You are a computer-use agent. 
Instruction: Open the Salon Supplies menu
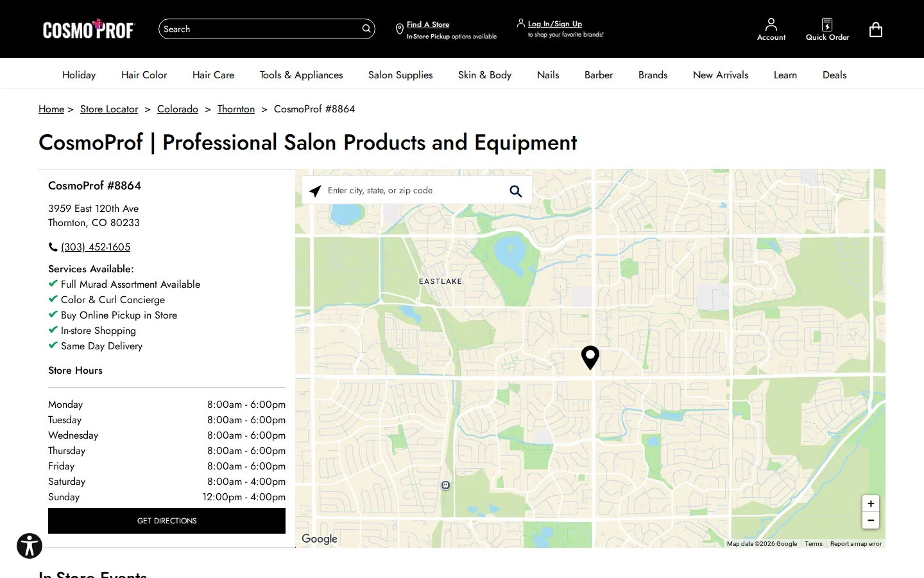tap(400, 75)
